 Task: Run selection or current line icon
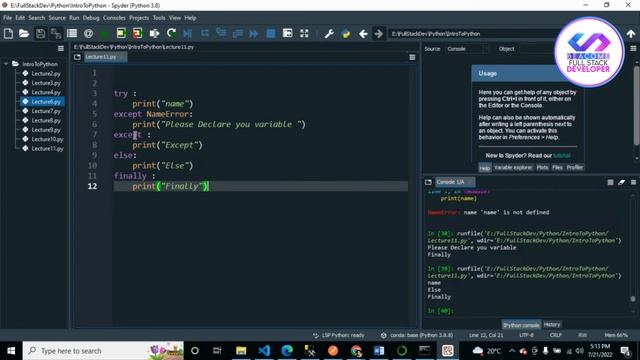pyautogui.click(x=154, y=33)
